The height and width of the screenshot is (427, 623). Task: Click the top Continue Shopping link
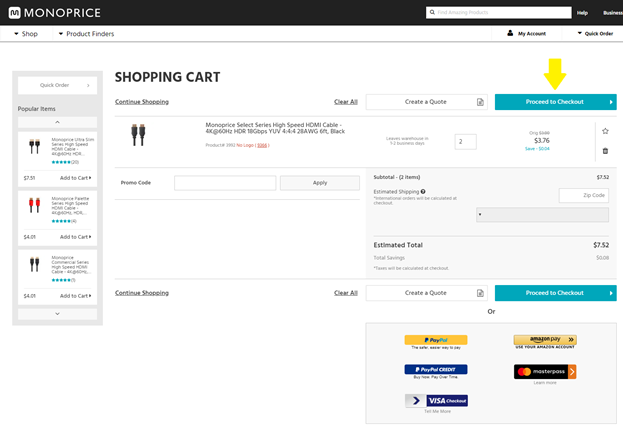(x=142, y=102)
